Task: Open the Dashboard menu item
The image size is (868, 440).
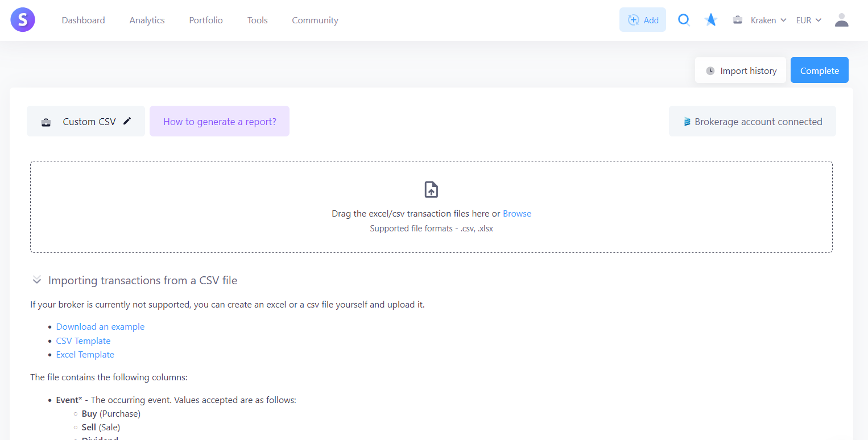Action: click(x=83, y=20)
